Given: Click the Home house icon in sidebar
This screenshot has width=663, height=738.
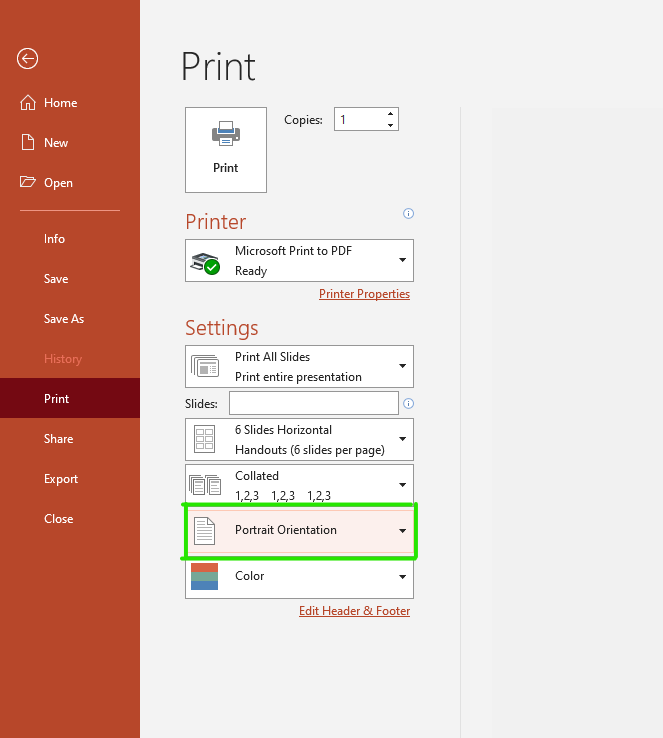Looking at the screenshot, I should point(28,102).
